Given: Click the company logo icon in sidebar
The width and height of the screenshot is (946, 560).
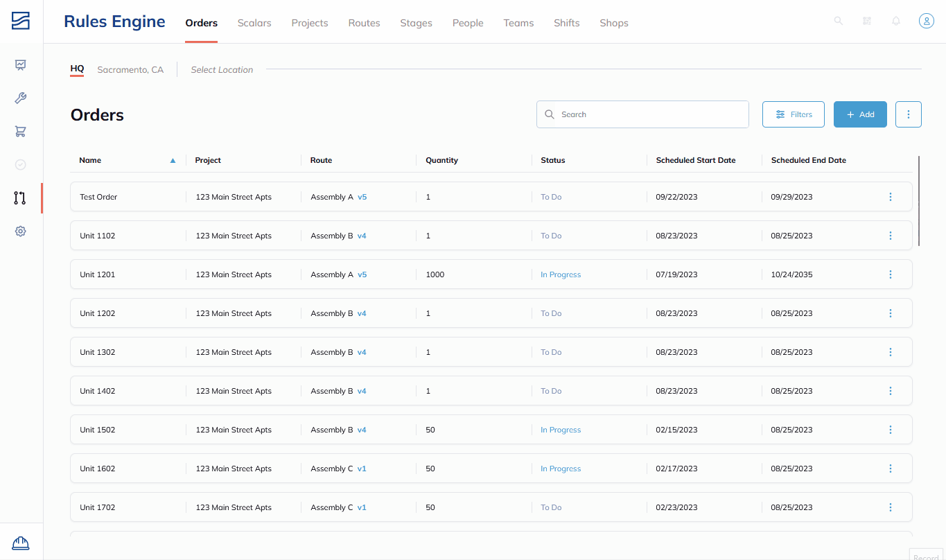Looking at the screenshot, I should [x=21, y=21].
